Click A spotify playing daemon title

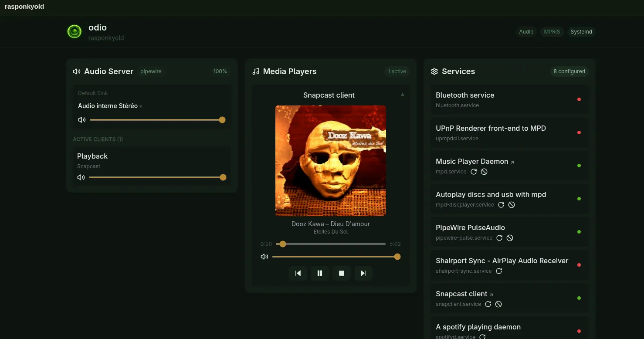point(478,327)
